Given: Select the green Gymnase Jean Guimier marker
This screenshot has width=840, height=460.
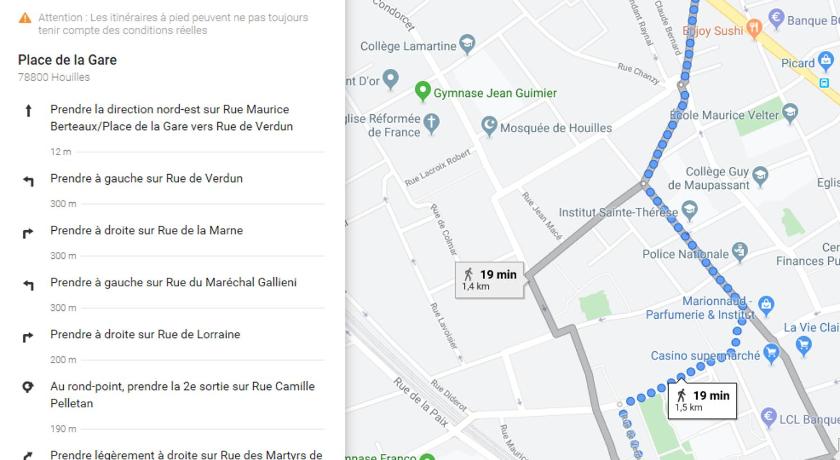Looking at the screenshot, I should 423,92.
